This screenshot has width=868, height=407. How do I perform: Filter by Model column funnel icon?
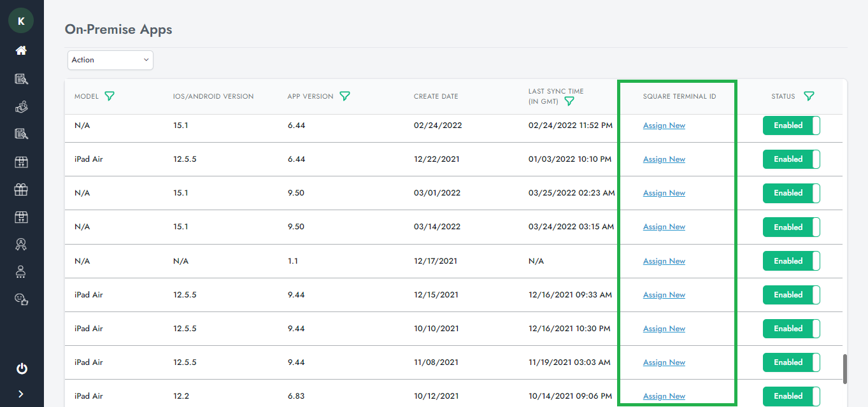pos(110,96)
